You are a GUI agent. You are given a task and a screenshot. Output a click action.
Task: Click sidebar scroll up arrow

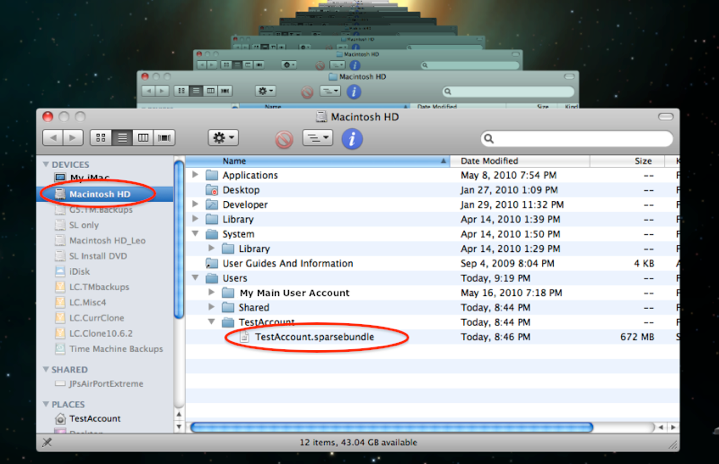pyautogui.click(x=179, y=414)
